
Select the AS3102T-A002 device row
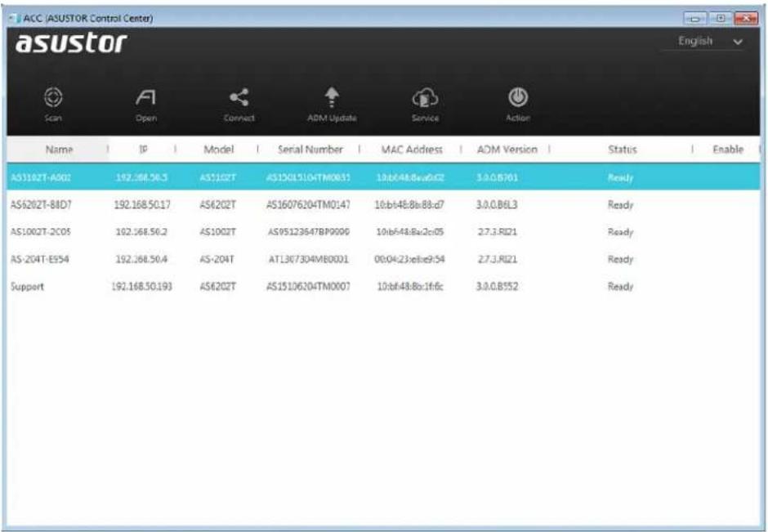(x=383, y=177)
